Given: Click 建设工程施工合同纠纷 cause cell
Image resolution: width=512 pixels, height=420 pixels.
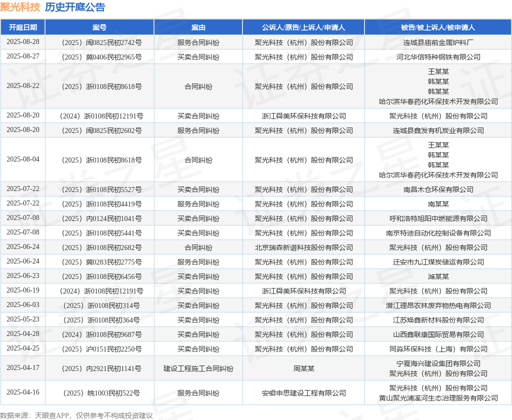Looking at the screenshot, I should click(198, 368).
